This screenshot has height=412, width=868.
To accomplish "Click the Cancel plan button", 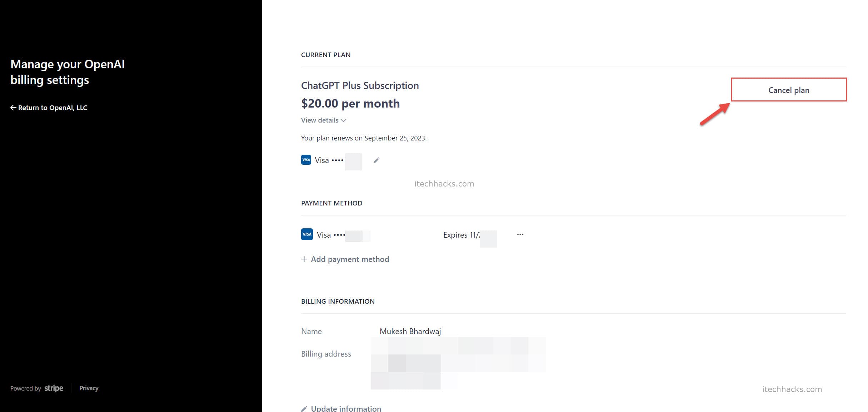I will (x=788, y=90).
